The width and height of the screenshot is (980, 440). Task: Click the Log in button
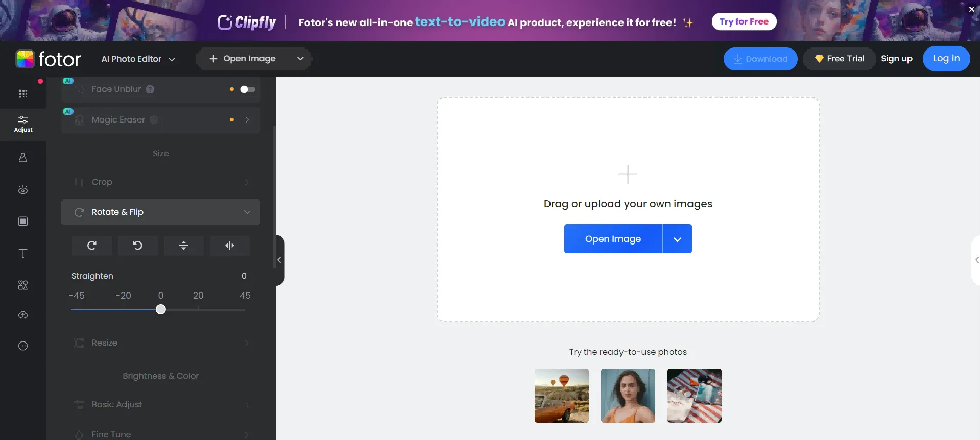pos(946,59)
